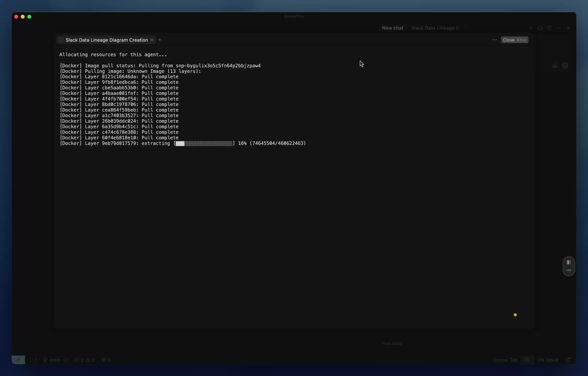Click the errors and warnings counter

84,360
